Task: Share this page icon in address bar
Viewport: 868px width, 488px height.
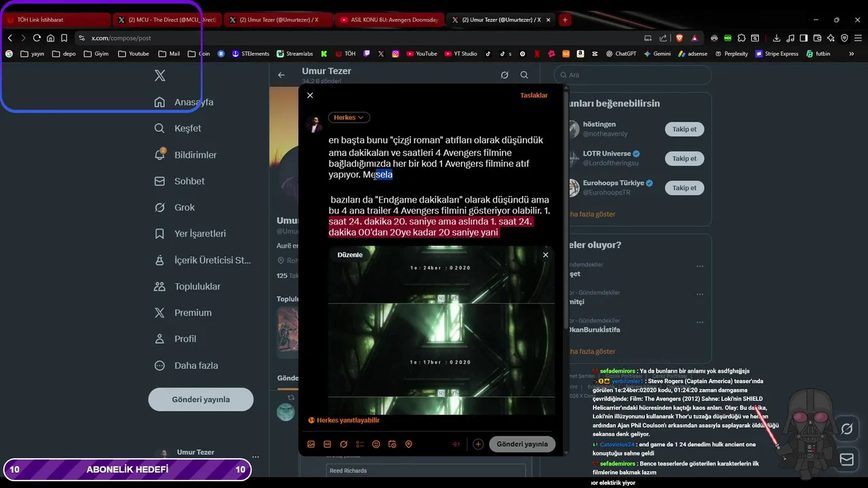Action: (x=663, y=38)
